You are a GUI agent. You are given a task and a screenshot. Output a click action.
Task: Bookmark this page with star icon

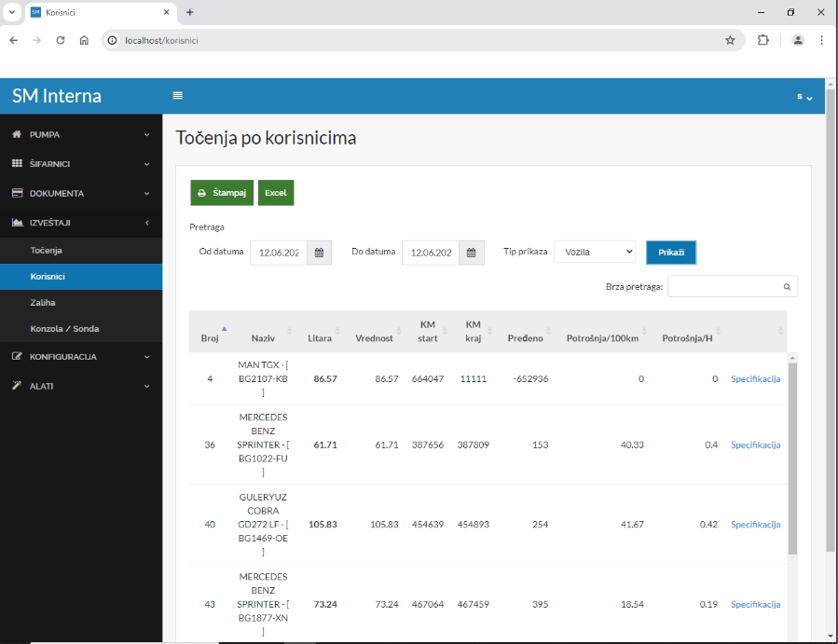click(730, 40)
